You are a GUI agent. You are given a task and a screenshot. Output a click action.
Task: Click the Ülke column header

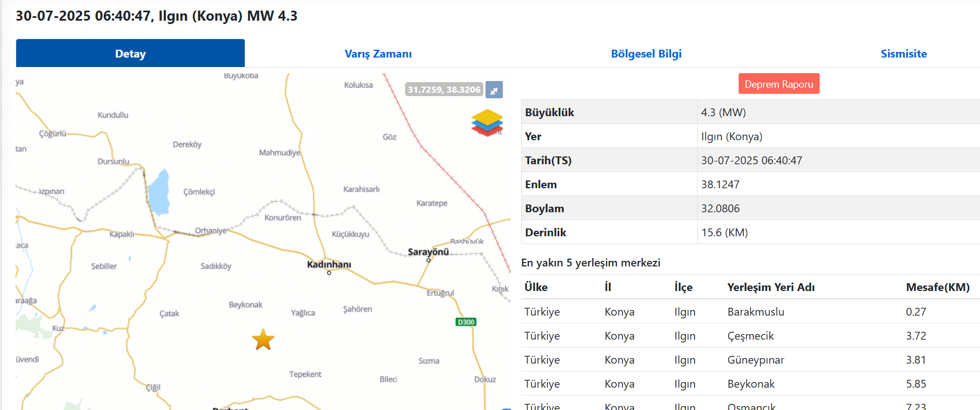click(x=536, y=287)
